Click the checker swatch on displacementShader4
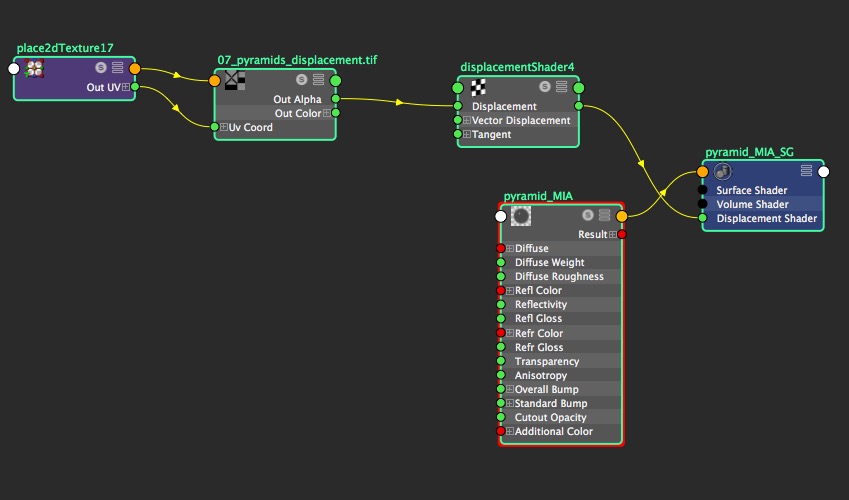The width and height of the screenshot is (849, 500). tap(478, 87)
